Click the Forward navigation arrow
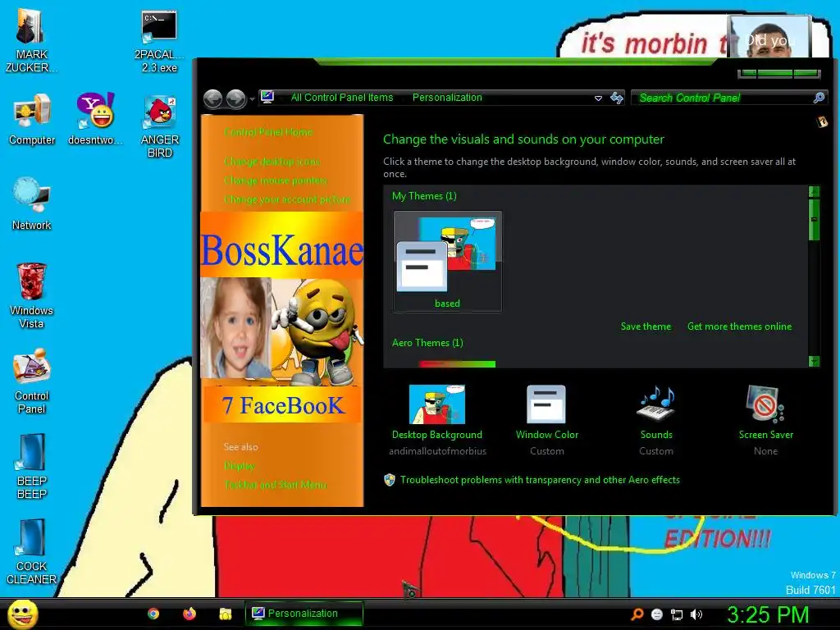Viewport: 840px width, 630px height. [236, 98]
